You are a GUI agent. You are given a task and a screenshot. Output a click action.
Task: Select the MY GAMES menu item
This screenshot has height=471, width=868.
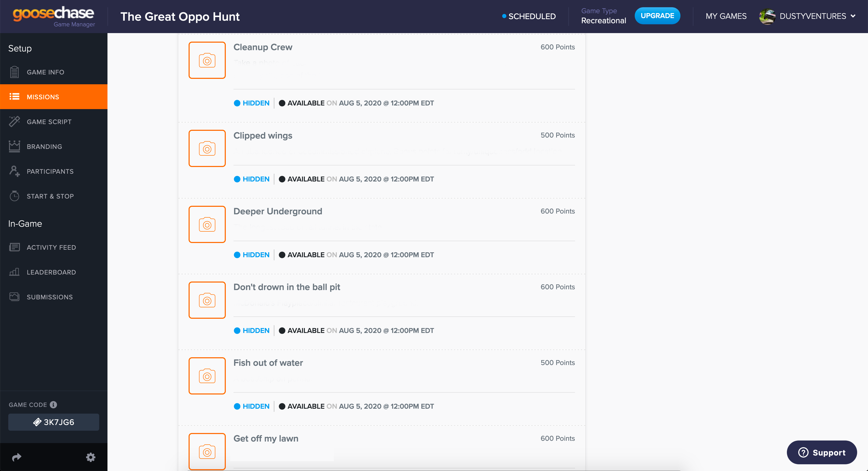tap(726, 16)
